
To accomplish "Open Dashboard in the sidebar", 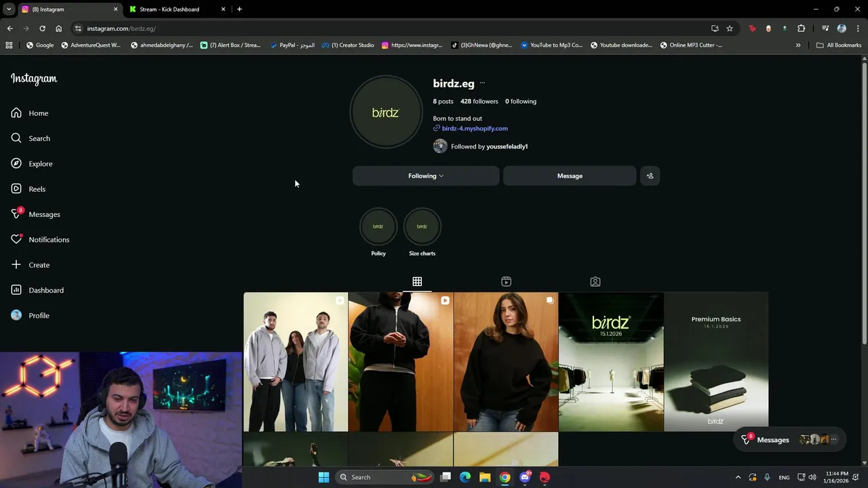I will [37, 290].
